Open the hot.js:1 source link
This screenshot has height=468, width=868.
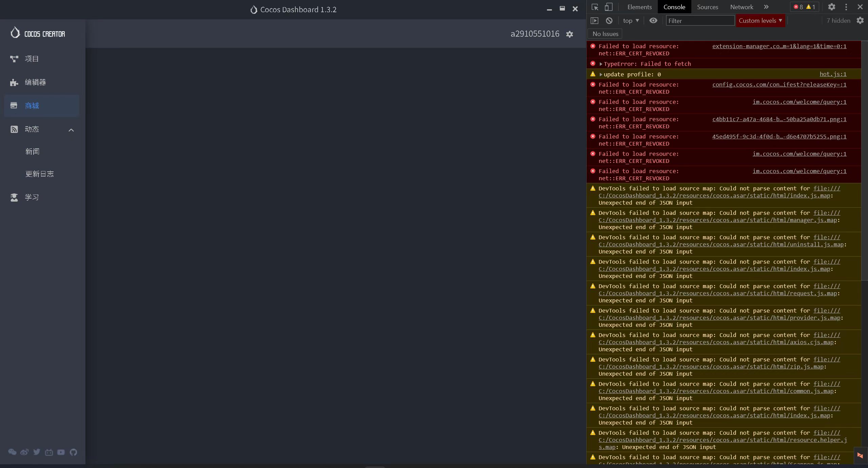pyautogui.click(x=833, y=74)
